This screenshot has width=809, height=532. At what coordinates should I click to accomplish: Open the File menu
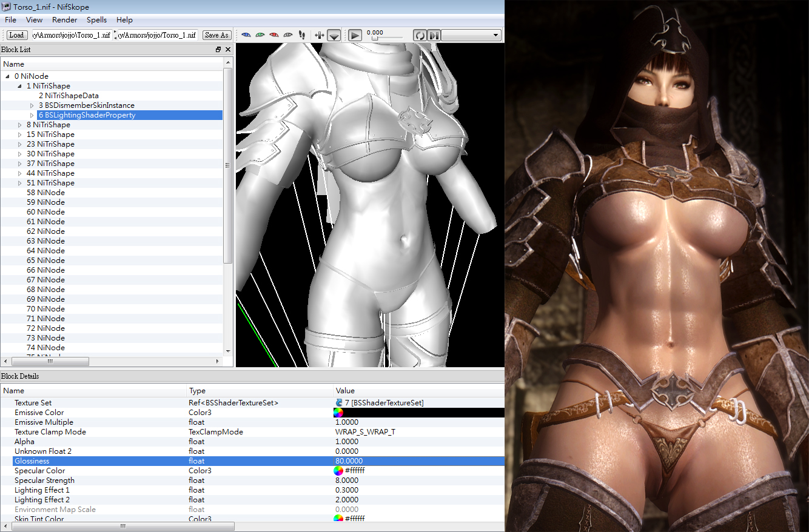(10, 20)
